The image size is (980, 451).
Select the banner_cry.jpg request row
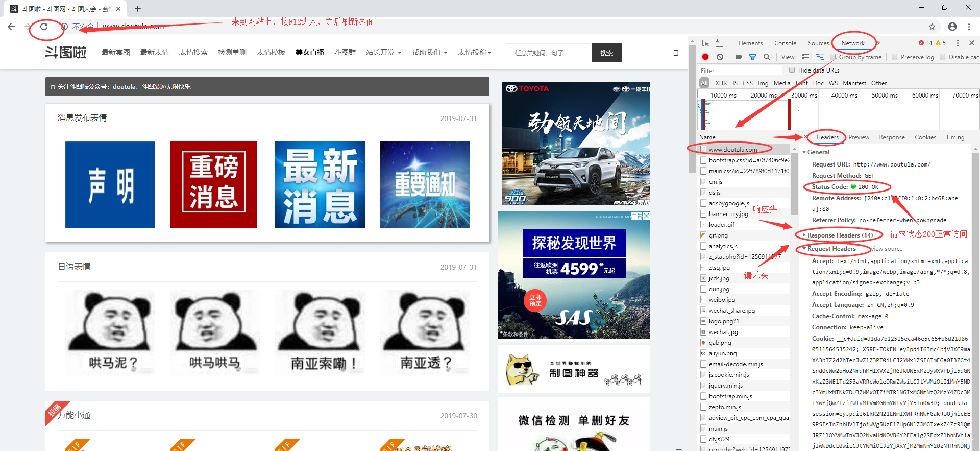pyautogui.click(x=744, y=214)
